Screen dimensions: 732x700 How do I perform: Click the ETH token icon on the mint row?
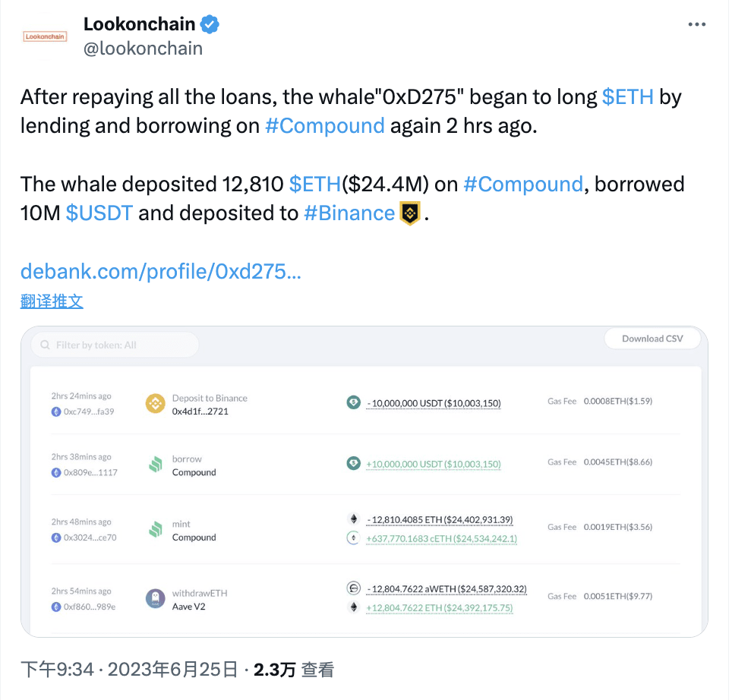pos(353,519)
